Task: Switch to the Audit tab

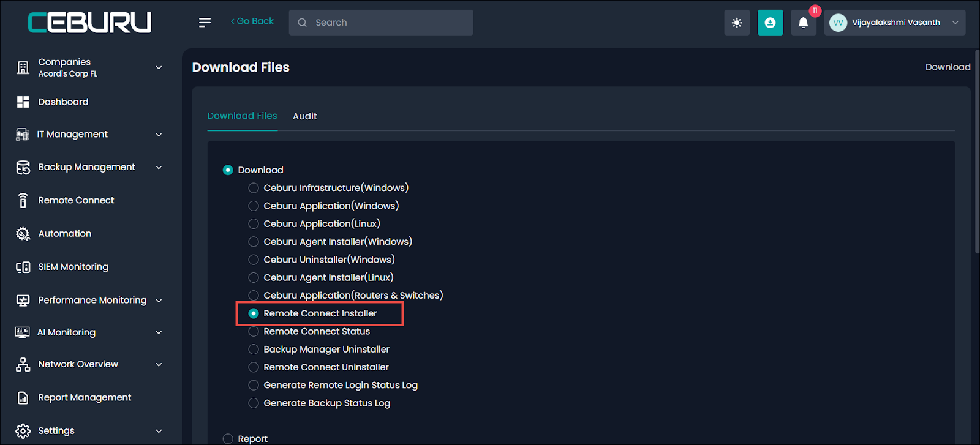Action: tap(304, 116)
